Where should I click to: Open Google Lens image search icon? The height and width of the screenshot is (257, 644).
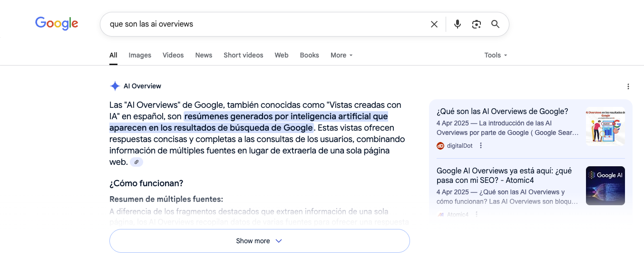[x=477, y=24]
